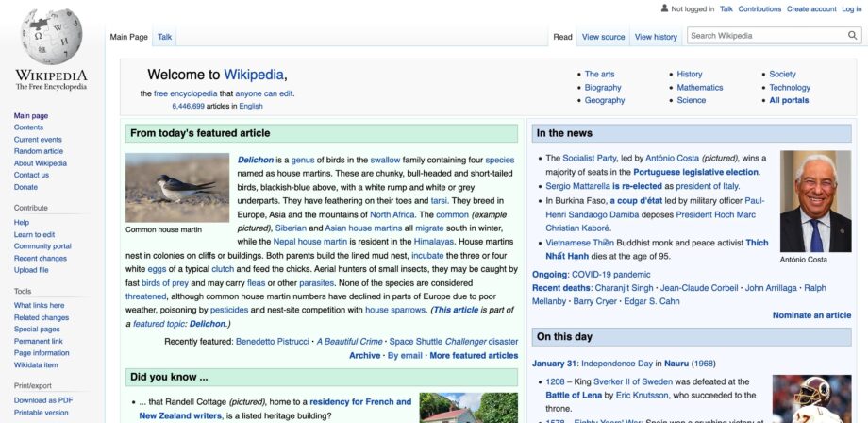Screen dimensions: 868x423
Task: Click the Donate sidebar link
Action: pyautogui.click(x=25, y=187)
